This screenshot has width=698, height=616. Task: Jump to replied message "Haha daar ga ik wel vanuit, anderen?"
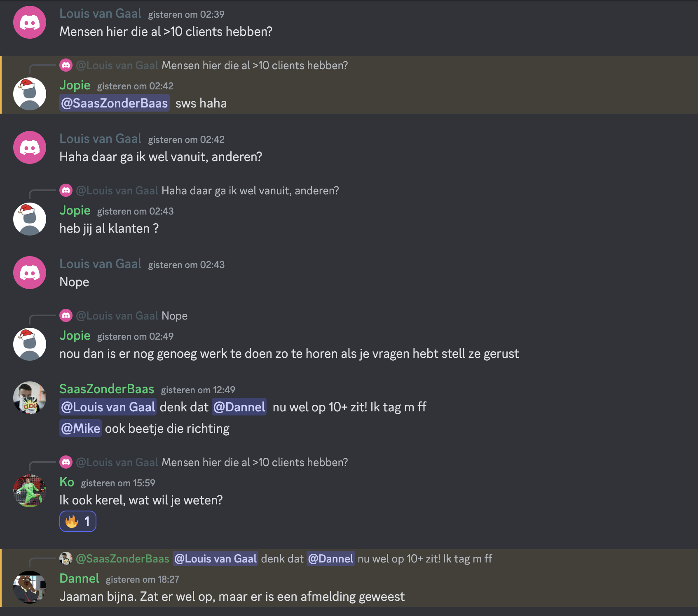250,190
